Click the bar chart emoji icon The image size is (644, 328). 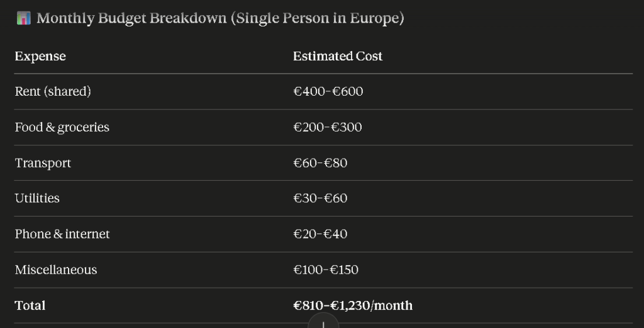[x=23, y=18]
